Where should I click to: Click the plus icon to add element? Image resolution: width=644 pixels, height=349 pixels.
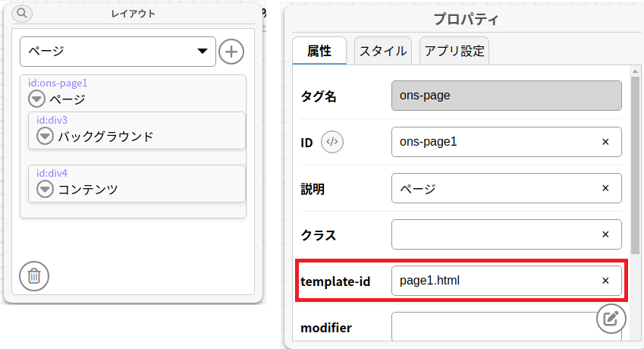pyautogui.click(x=231, y=52)
